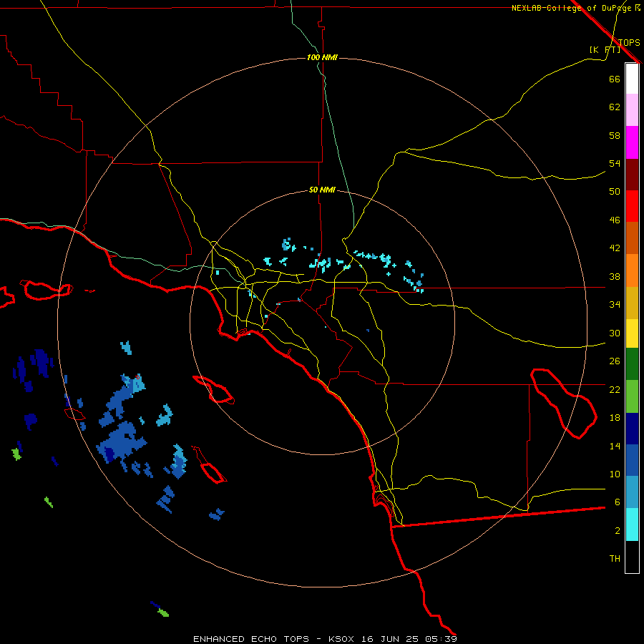This screenshot has width=644, height=644.
Task: Pick the dark maroon legend swatch
Action: pos(632,175)
